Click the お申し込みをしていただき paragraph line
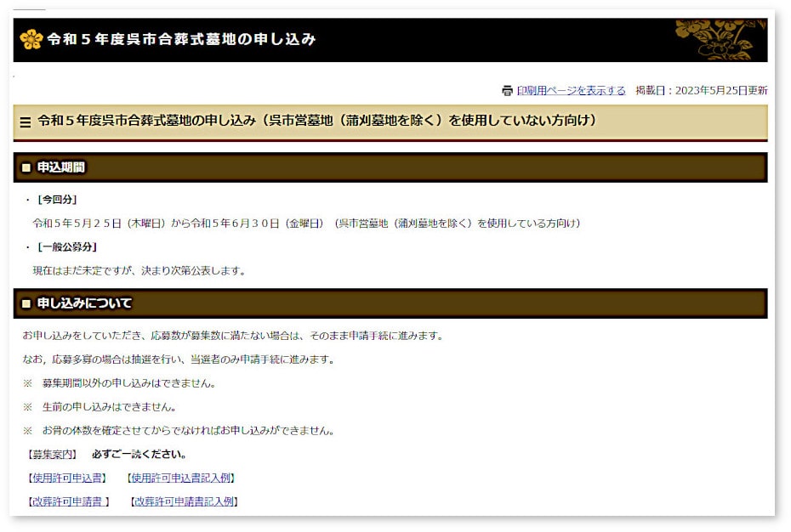 click(x=232, y=336)
